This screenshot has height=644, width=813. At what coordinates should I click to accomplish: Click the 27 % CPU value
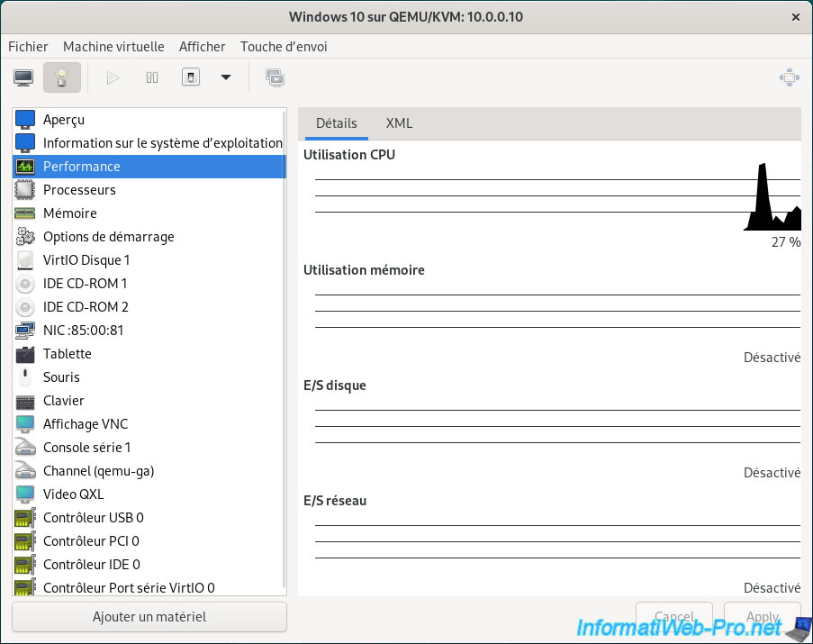(x=786, y=242)
